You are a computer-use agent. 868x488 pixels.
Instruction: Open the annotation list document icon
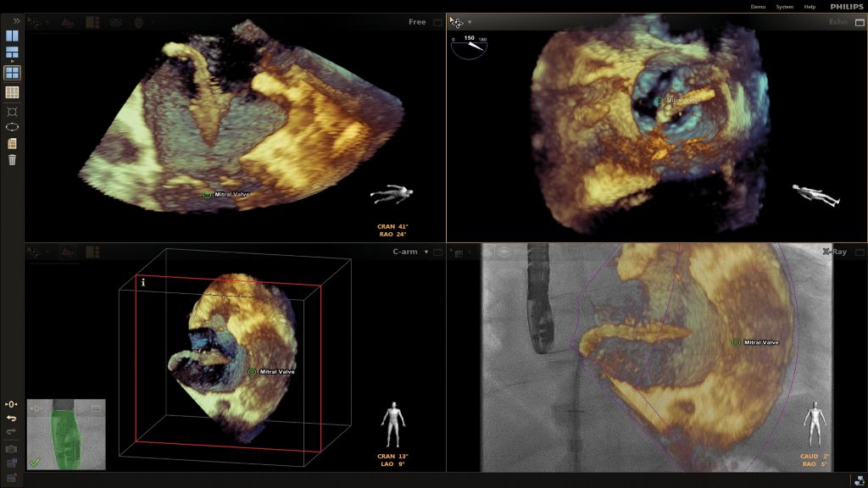click(x=12, y=144)
